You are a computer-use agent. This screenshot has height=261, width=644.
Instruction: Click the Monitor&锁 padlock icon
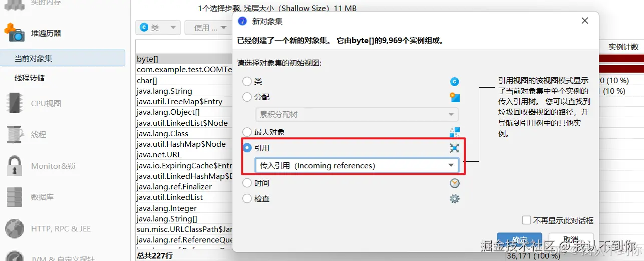(14, 166)
